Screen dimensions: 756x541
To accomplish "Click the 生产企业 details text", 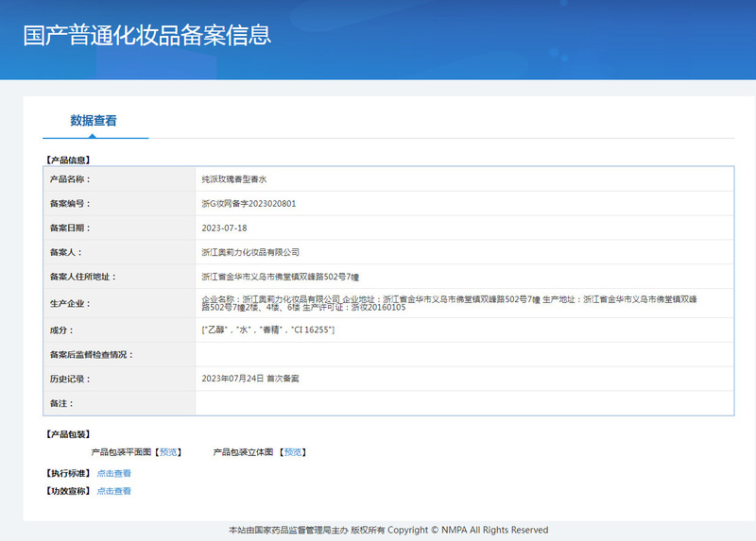I will (454, 303).
